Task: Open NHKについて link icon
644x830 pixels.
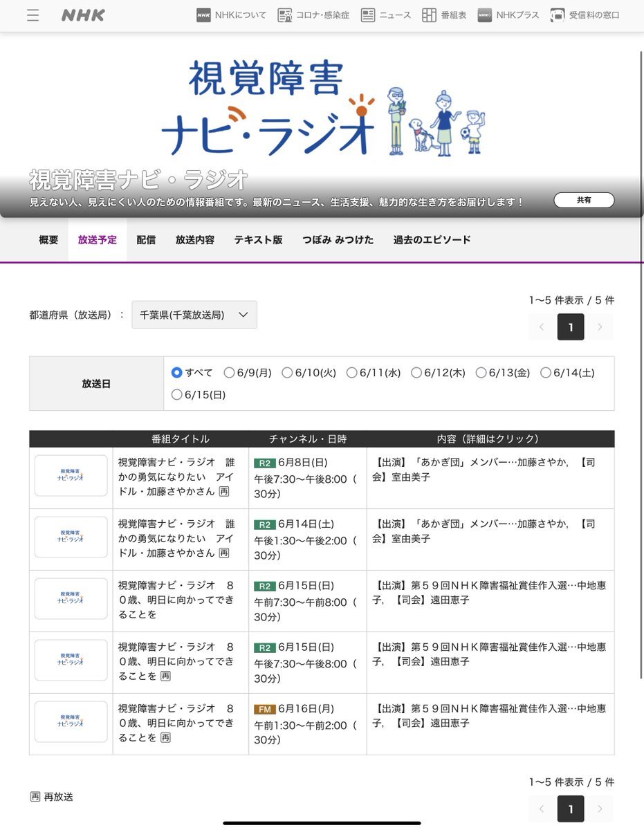Action: 203,15
